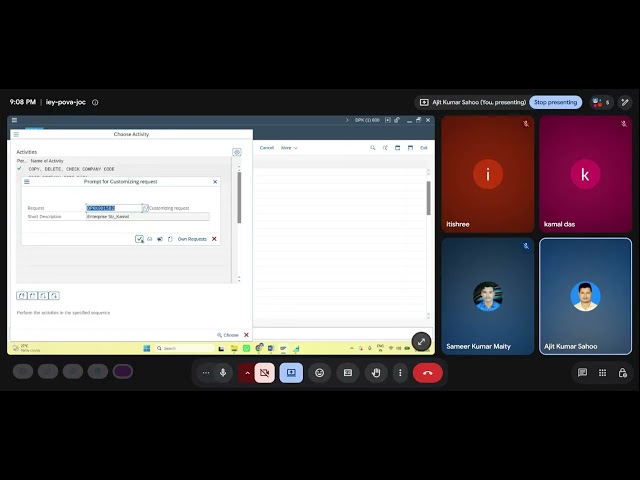Select Sameer Kumar Maity participant tile
The height and width of the screenshot is (480, 640).
(x=488, y=296)
